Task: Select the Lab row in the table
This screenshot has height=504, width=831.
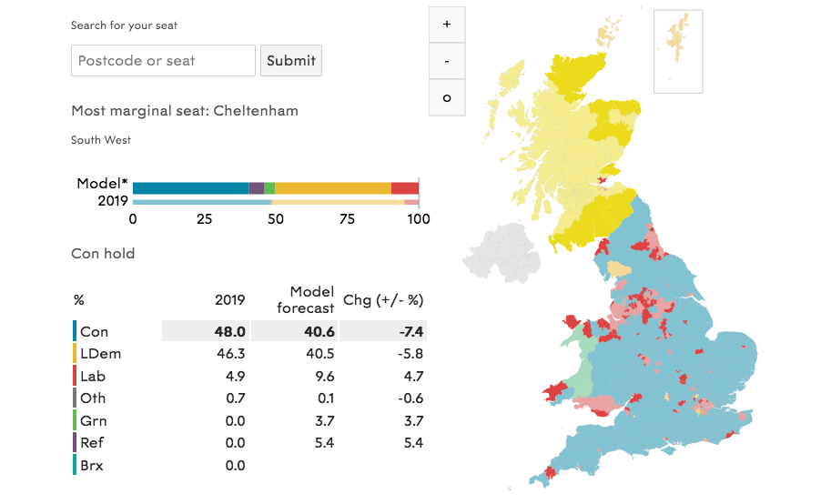Action: coord(249,377)
